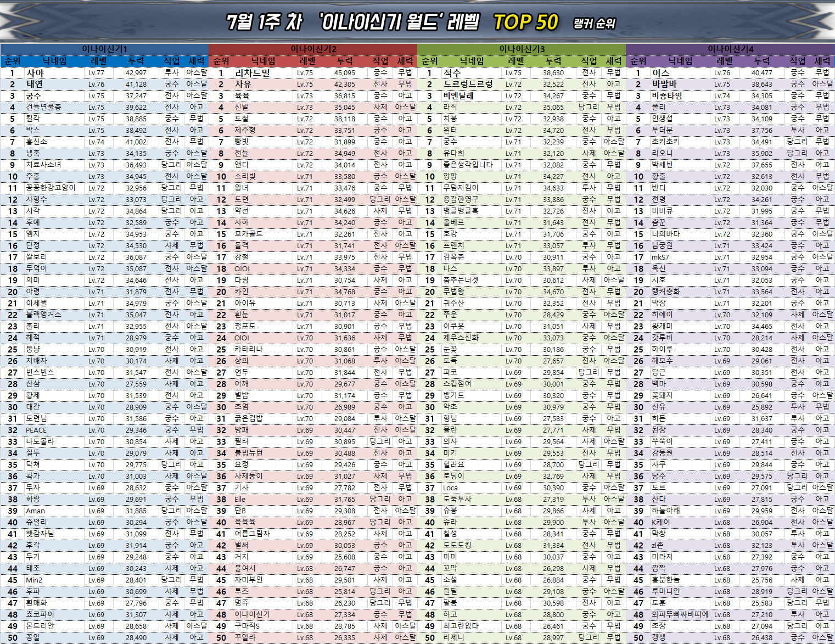Screen dimensions: 835x644
Task: Choose the K케이 nickname at rank 40
Action: coord(660,522)
